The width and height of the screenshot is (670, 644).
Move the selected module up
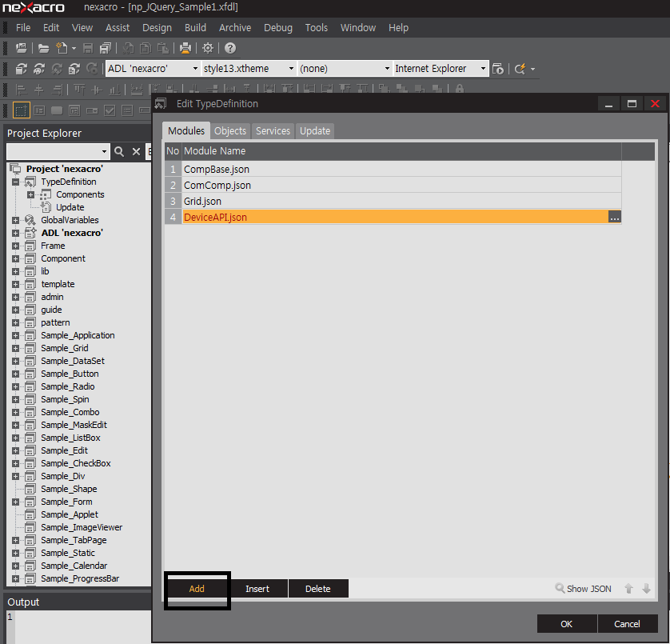click(629, 589)
